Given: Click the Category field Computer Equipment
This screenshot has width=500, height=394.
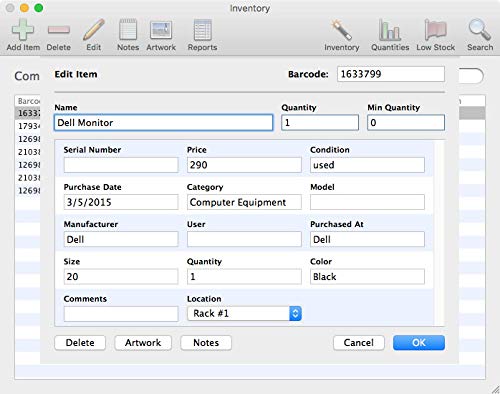Looking at the screenshot, I should click(244, 202).
